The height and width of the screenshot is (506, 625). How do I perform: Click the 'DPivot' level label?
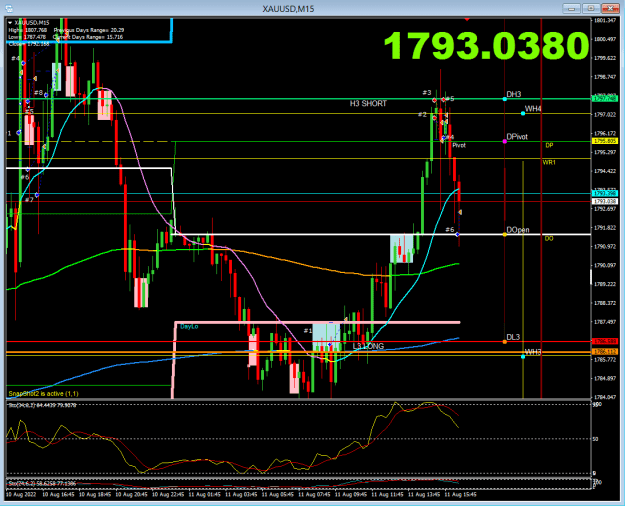(517, 137)
